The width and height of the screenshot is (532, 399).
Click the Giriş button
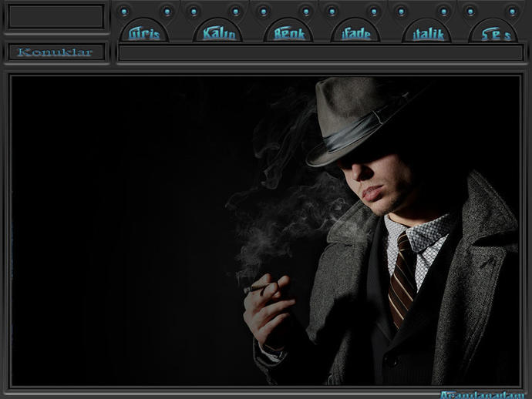[144, 31]
